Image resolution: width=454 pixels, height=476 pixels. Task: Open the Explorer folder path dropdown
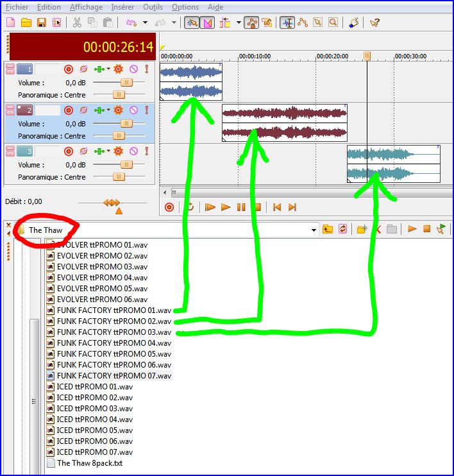(314, 230)
